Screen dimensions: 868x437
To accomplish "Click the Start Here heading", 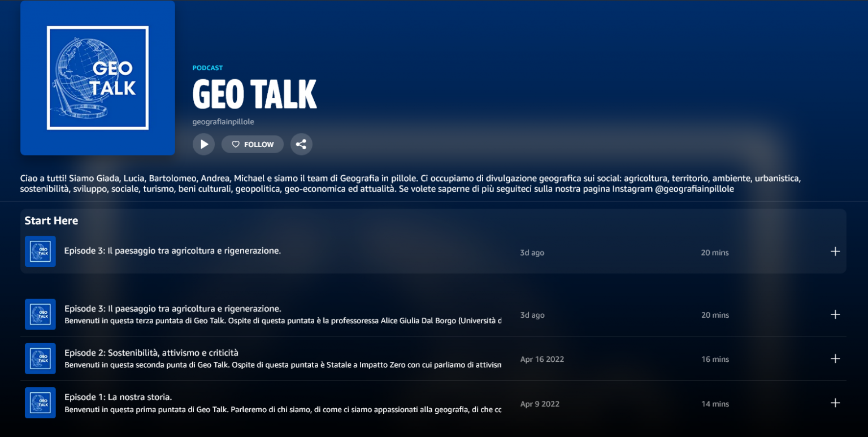I will [x=51, y=220].
